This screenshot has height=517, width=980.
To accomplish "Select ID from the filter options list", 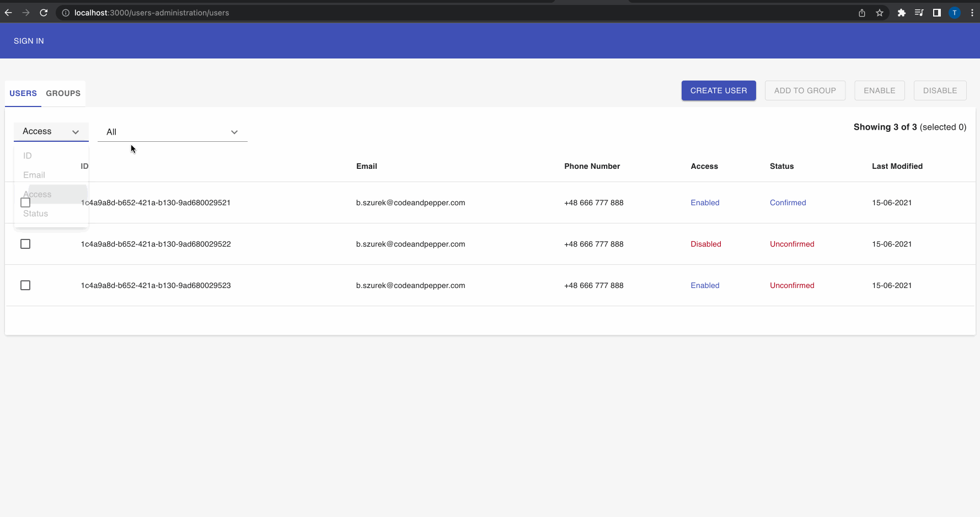I will coord(51,156).
